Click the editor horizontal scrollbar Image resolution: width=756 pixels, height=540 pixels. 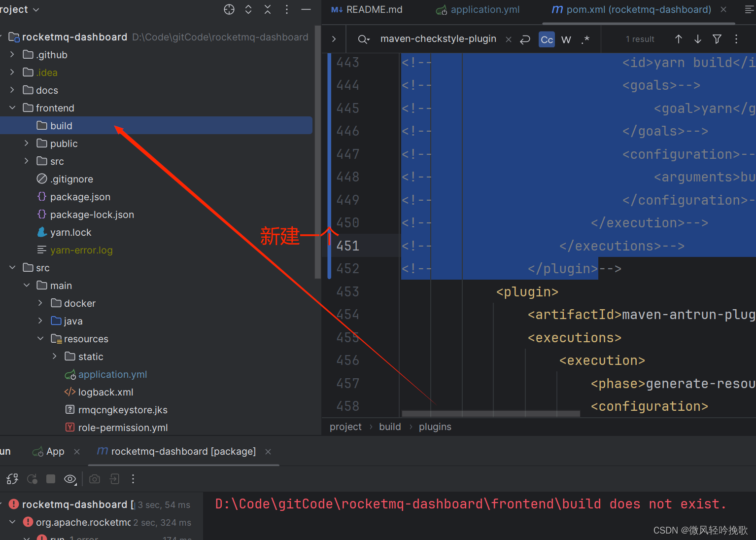(x=491, y=413)
